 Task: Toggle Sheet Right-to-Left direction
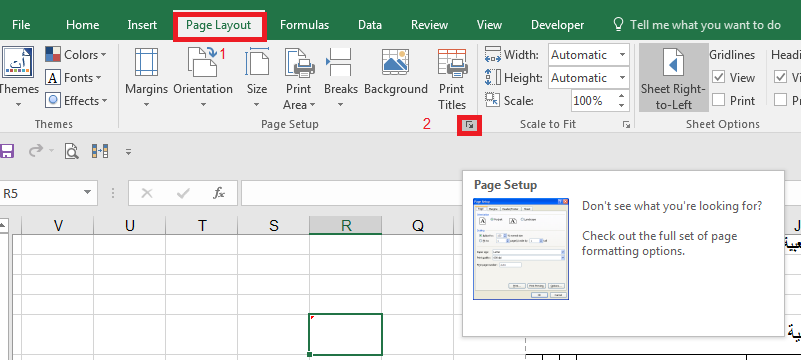click(x=673, y=78)
